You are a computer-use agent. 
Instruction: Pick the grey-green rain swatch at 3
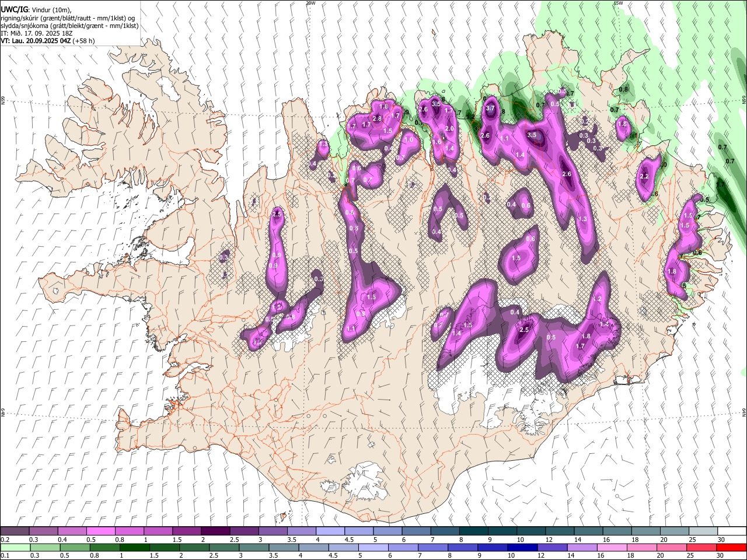pos(253,547)
